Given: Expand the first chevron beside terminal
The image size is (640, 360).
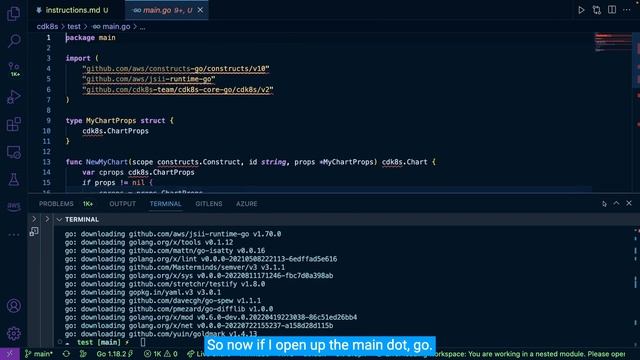Looking at the screenshot, I should [x=34, y=219].
